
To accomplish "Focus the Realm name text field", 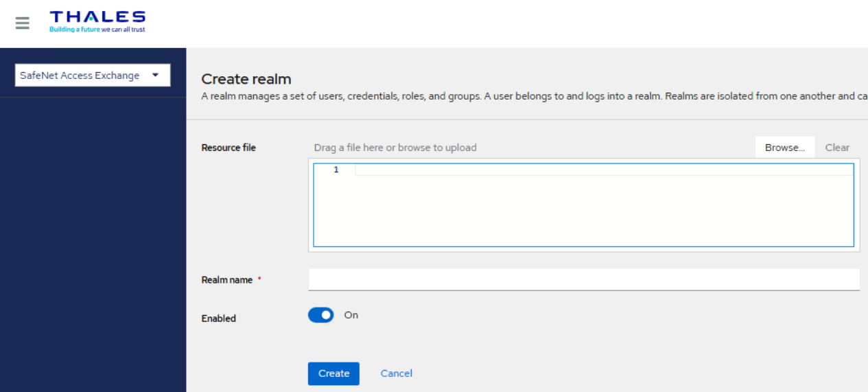I will 583,279.
